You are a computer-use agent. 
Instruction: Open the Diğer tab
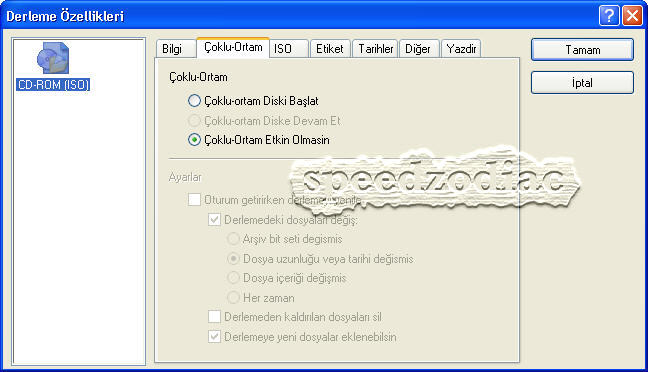click(419, 49)
